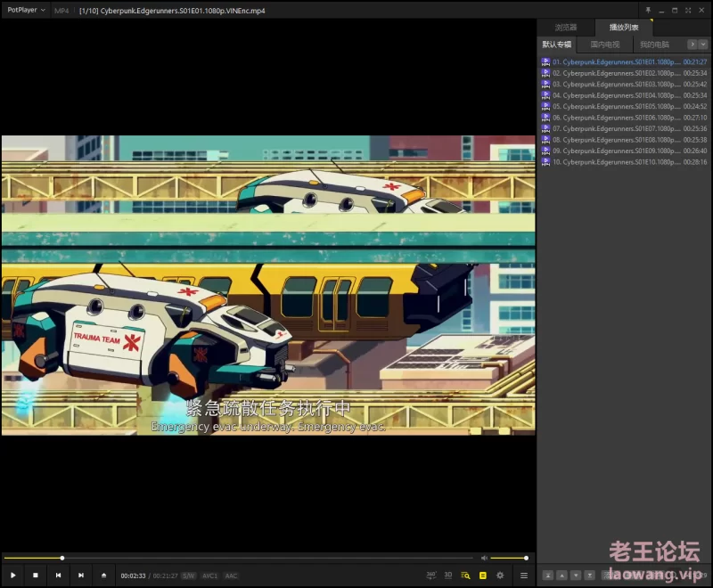Screen dimensions: 713x588
Task: Open a file with the eject icon
Action: point(103,576)
